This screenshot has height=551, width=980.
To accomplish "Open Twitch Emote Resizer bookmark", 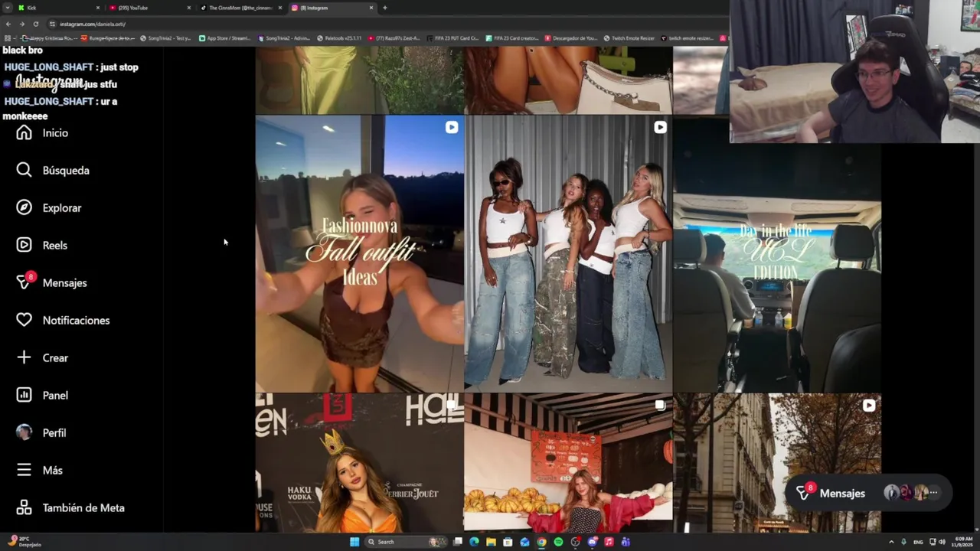I will pos(629,38).
